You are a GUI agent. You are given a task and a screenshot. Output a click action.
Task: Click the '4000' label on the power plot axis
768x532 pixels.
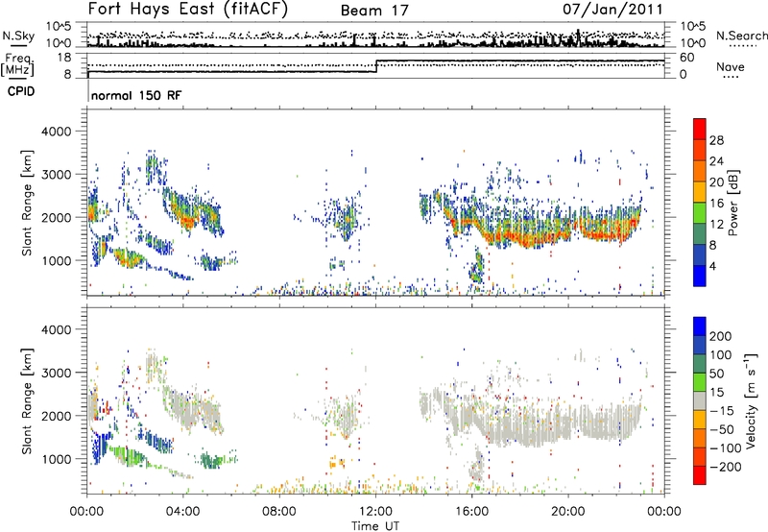pyautogui.click(x=56, y=132)
